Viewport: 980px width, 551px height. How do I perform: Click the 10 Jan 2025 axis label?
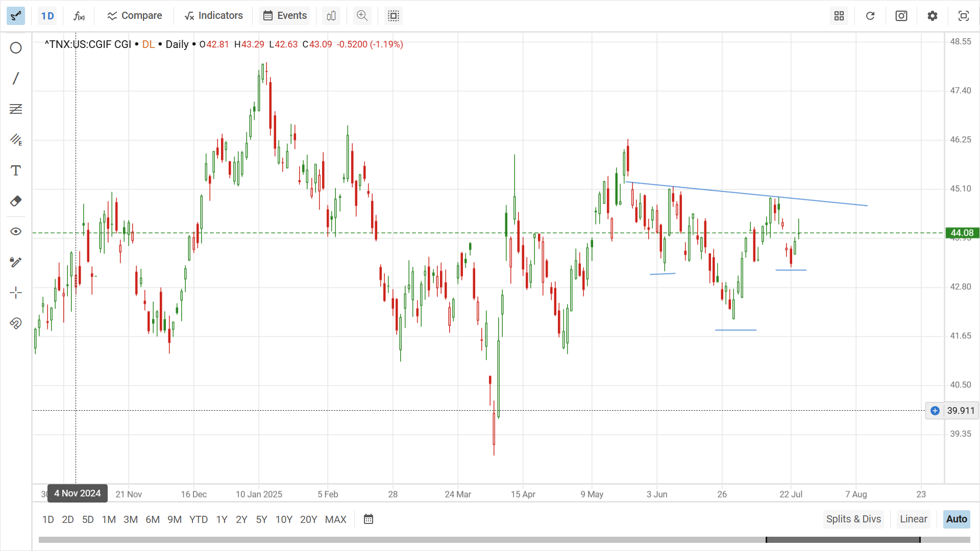[x=259, y=494]
